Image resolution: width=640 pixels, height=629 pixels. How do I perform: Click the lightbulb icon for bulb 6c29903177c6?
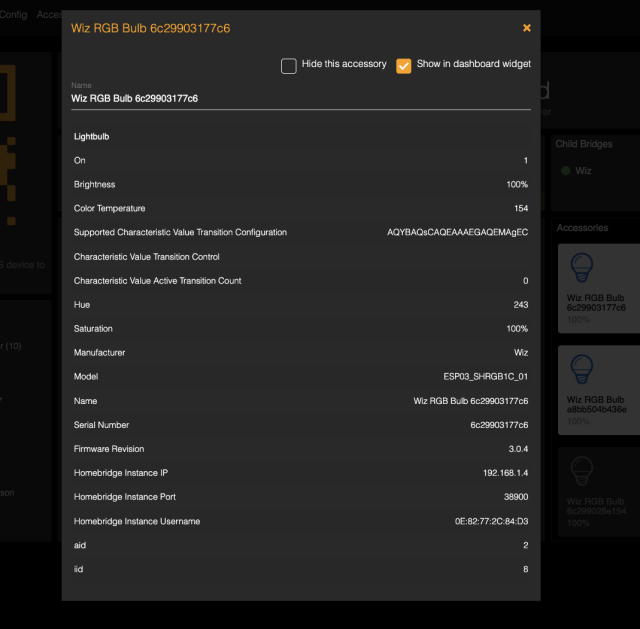(x=581, y=267)
